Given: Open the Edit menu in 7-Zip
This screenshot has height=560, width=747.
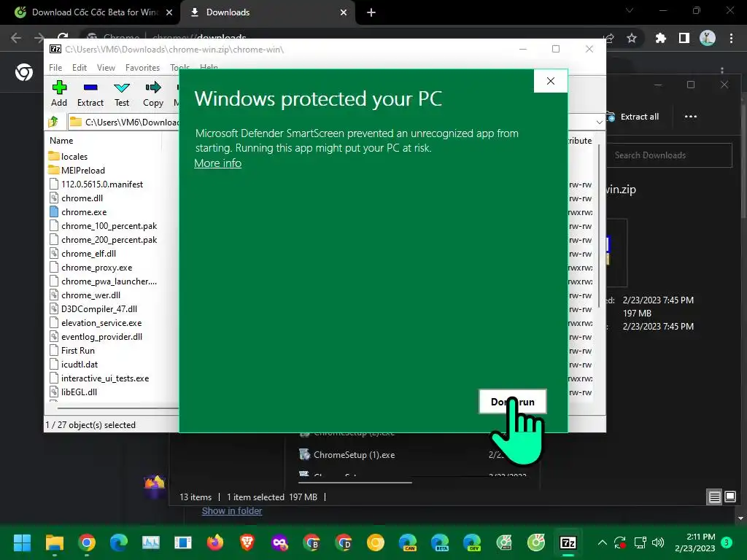Looking at the screenshot, I should pyautogui.click(x=79, y=68).
